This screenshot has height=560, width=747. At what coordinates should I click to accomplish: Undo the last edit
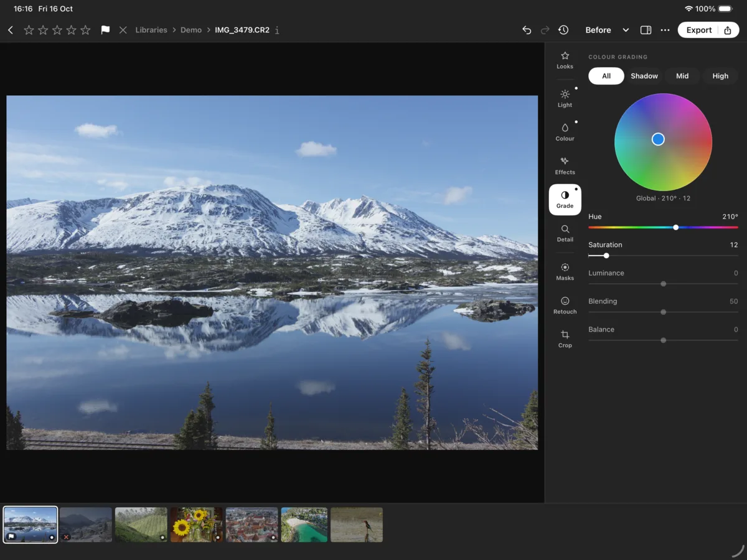(x=527, y=30)
